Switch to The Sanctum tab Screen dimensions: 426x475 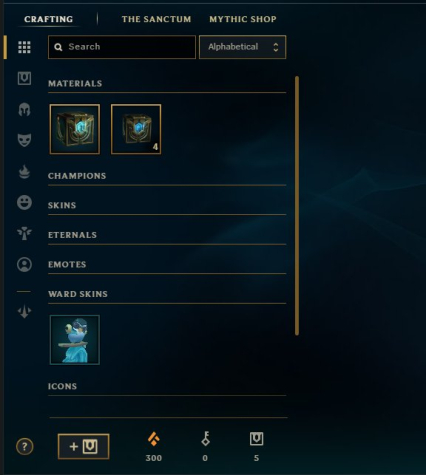(x=156, y=19)
